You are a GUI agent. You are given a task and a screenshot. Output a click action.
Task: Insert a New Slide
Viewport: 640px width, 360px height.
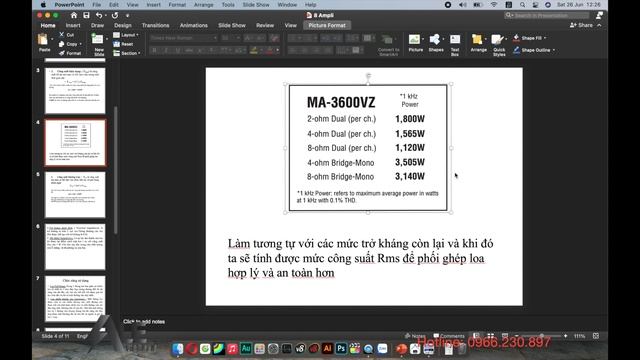point(98,40)
